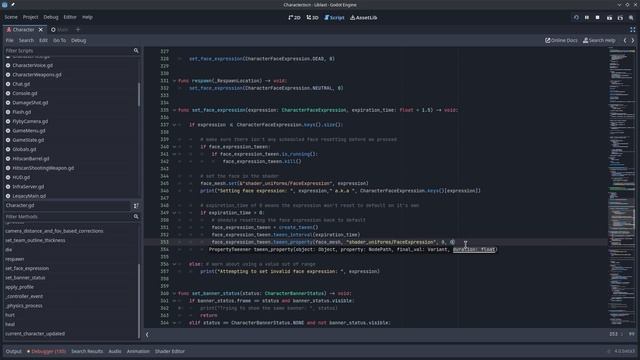Image resolution: width=640 pixels, height=360 pixels.
Task: Jump to apply_profile method
Action: (19, 287)
